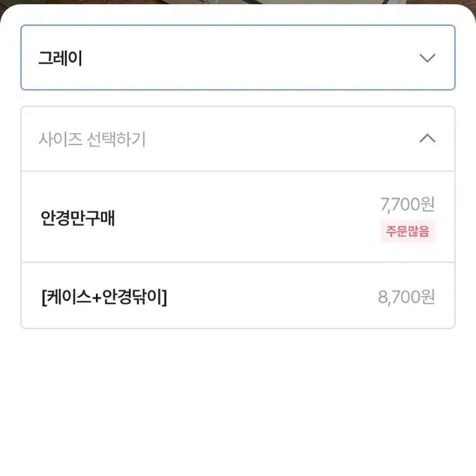This screenshot has width=476, height=476.
Task: Open the 그레이 color dropdown
Action: click(238, 58)
